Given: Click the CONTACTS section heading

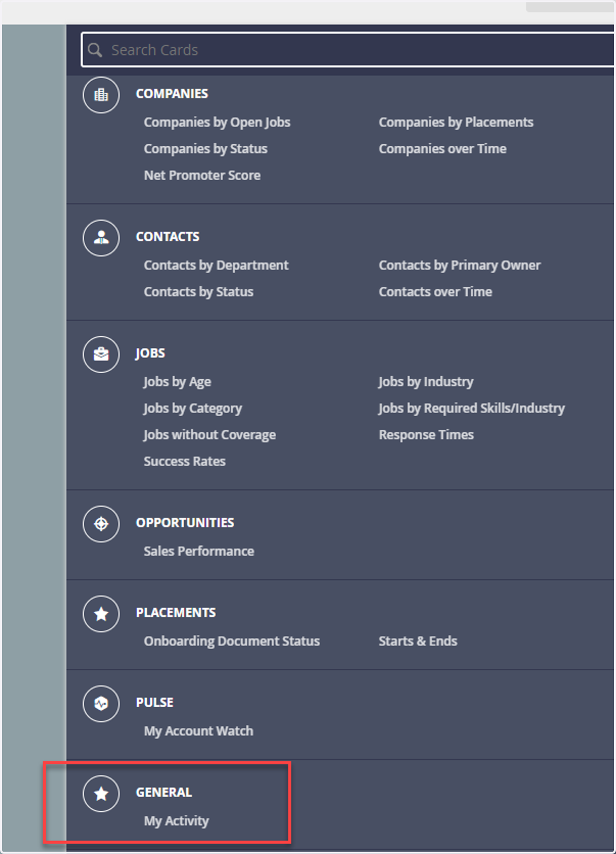Looking at the screenshot, I should point(167,237).
